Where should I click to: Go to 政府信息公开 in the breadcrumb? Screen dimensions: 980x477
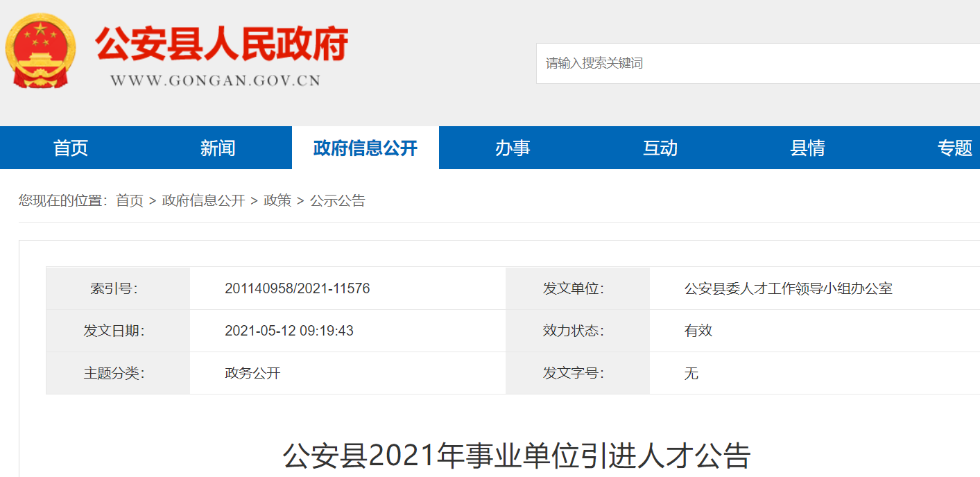(x=204, y=201)
